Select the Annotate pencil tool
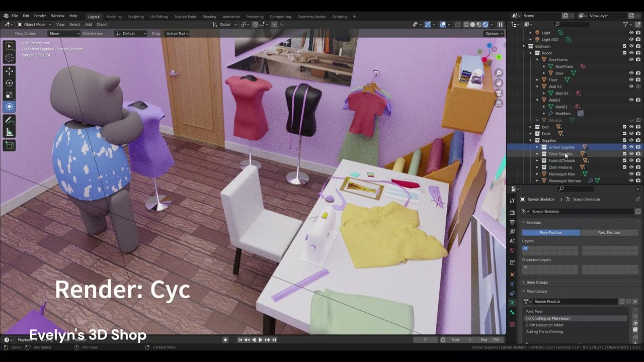The height and width of the screenshot is (362, 644). point(10,121)
